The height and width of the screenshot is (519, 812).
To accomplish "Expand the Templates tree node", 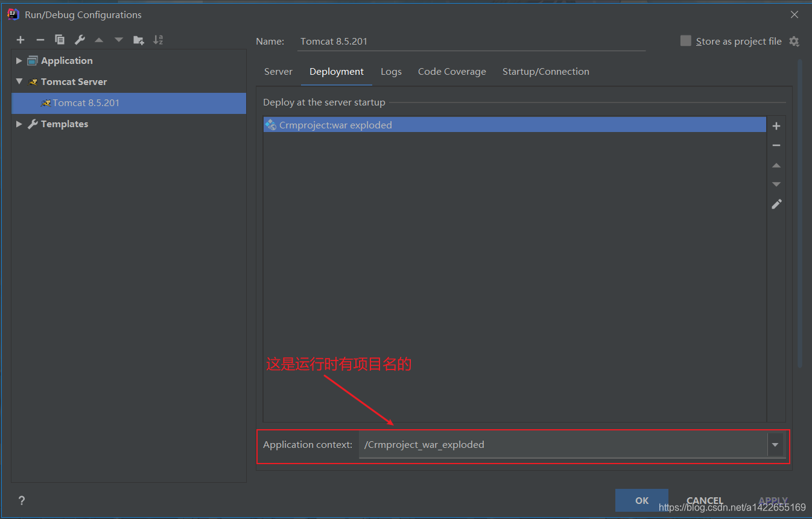I will [19, 124].
